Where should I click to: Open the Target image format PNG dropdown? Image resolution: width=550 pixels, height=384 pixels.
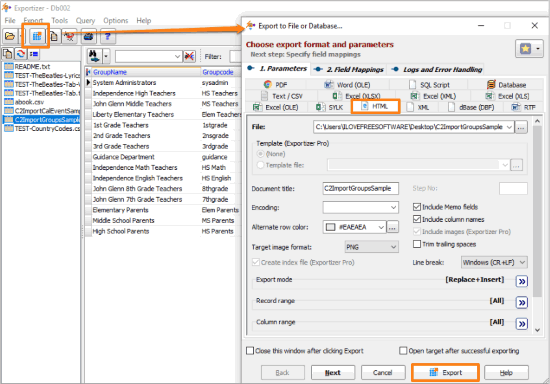point(393,247)
